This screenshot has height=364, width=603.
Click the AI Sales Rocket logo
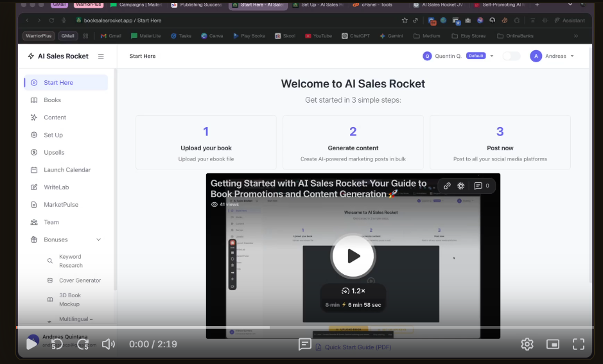(58, 56)
